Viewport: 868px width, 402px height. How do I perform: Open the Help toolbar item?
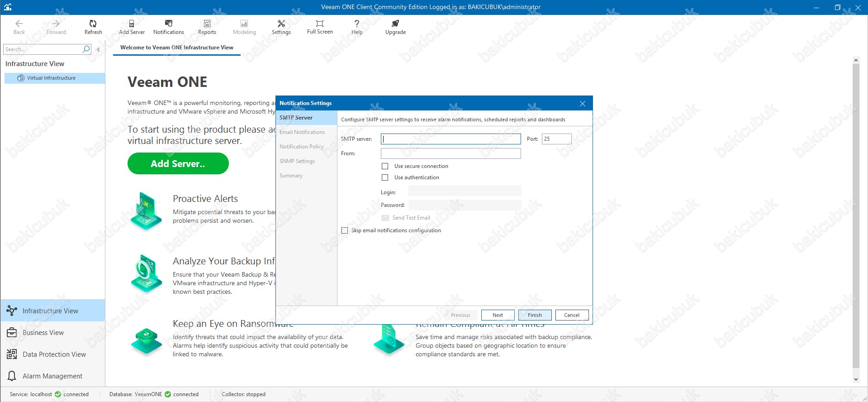[357, 27]
